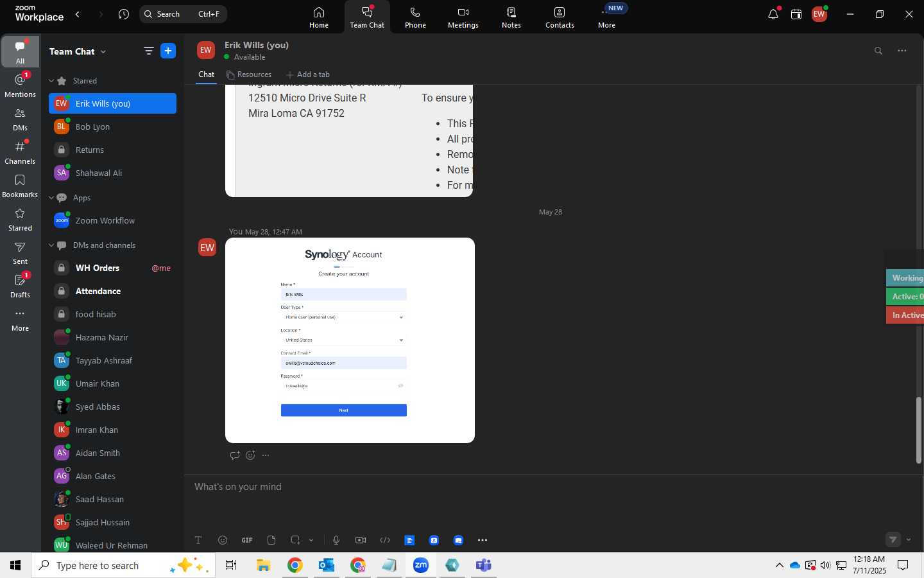This screenshot has width=924, height=578.
Task: Switch to the Resources tab
Action: point(249,74)
